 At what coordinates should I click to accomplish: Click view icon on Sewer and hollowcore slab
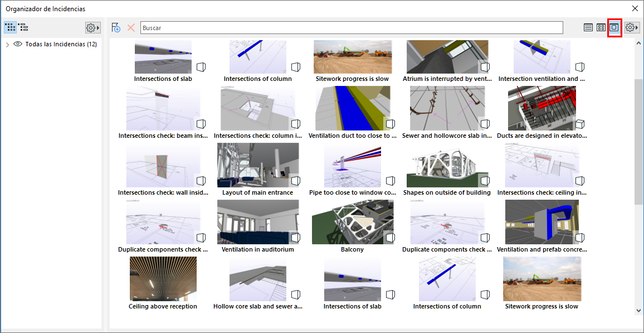tap(485, 124)
